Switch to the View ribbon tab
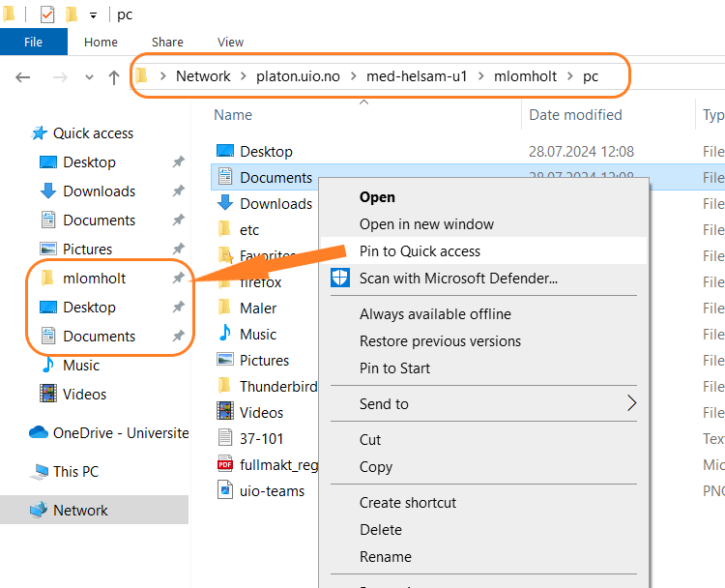This screenshot has height=588, width=725. coord(230,43)
